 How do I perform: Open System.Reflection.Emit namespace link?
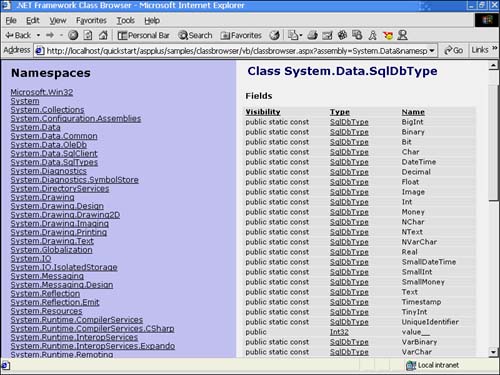55,302
